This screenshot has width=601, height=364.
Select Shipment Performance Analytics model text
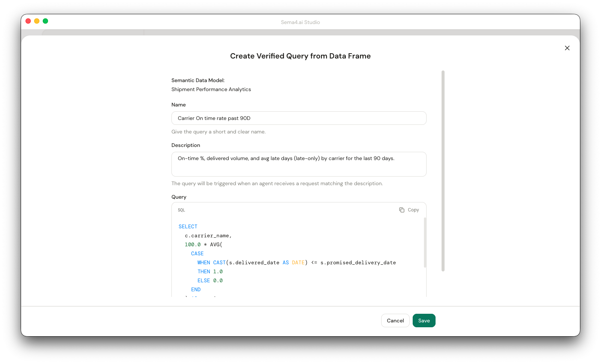point(211,89)
